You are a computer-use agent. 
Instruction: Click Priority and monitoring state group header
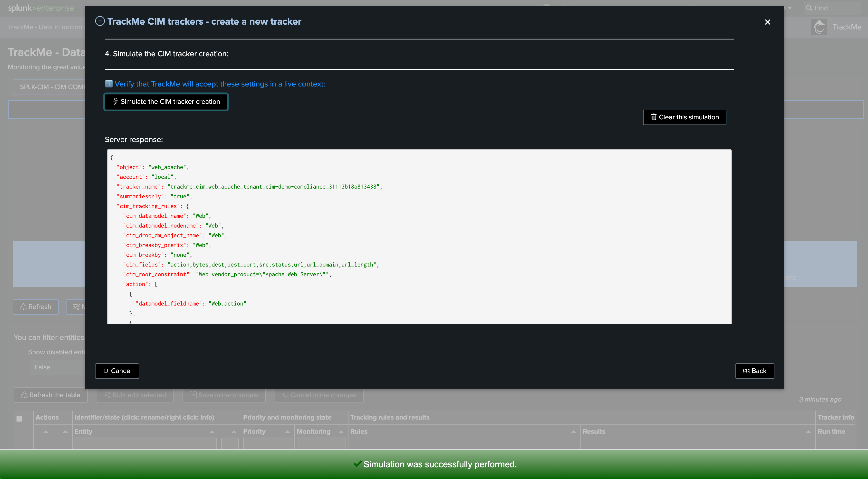[x=287, y=417]
